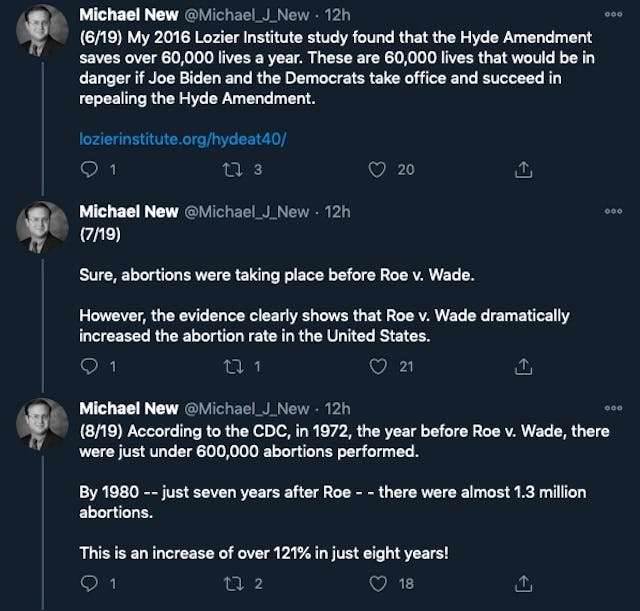Like the 6/19 Hyde Amendment tweet
The width and height of the screenshot is (640, 611).
(x=377, y=170)
